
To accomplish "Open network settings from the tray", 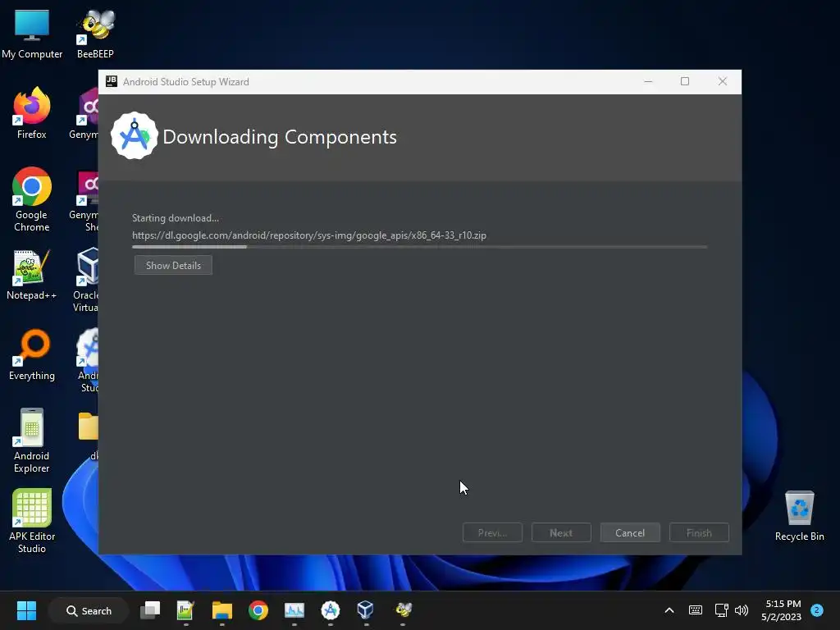I will (x=721, y=610).
